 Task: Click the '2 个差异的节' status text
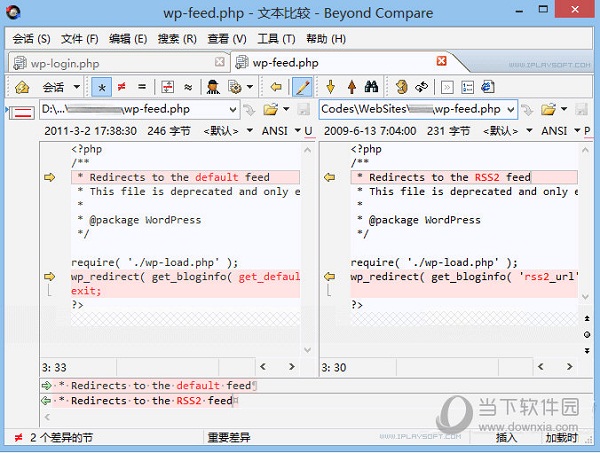click(x=61, y=437)
